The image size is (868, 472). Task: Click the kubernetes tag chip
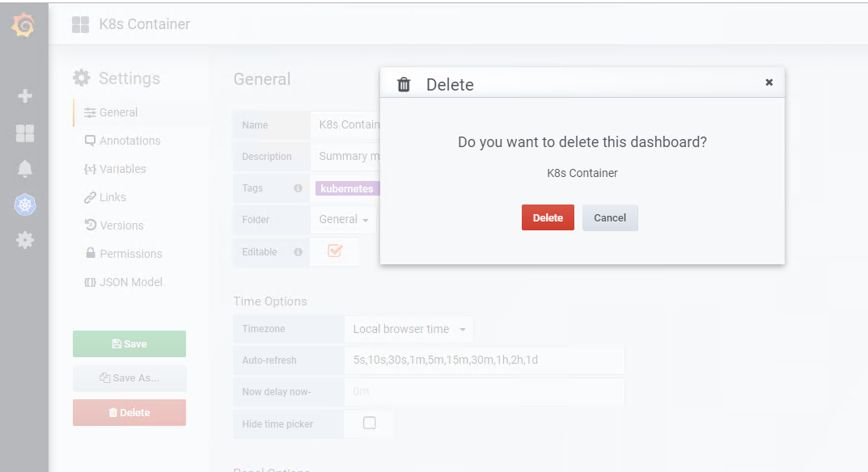(x=347, y=188)
